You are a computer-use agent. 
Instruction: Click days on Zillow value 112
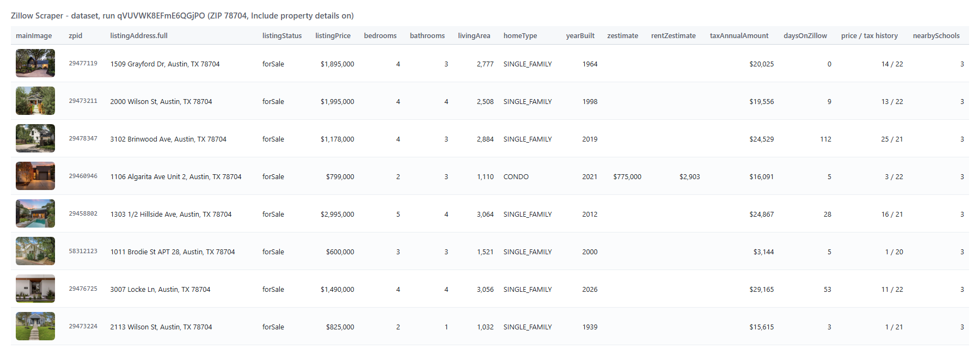[825, 139]
